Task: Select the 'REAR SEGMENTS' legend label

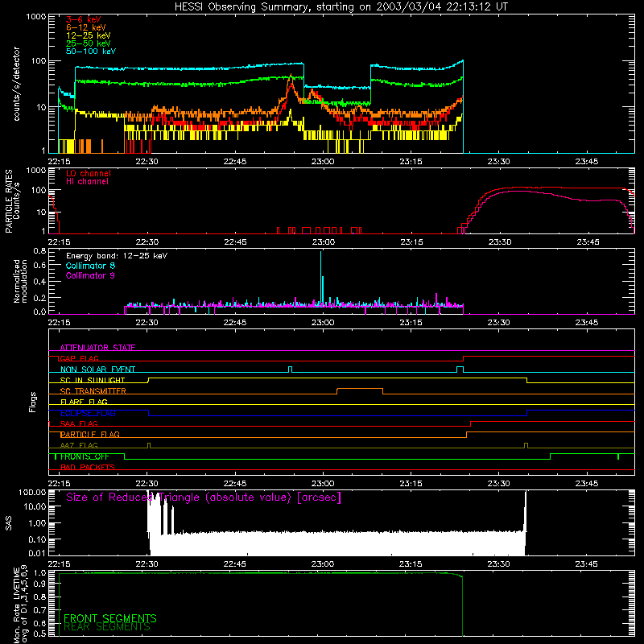Action: click(107, 627)
